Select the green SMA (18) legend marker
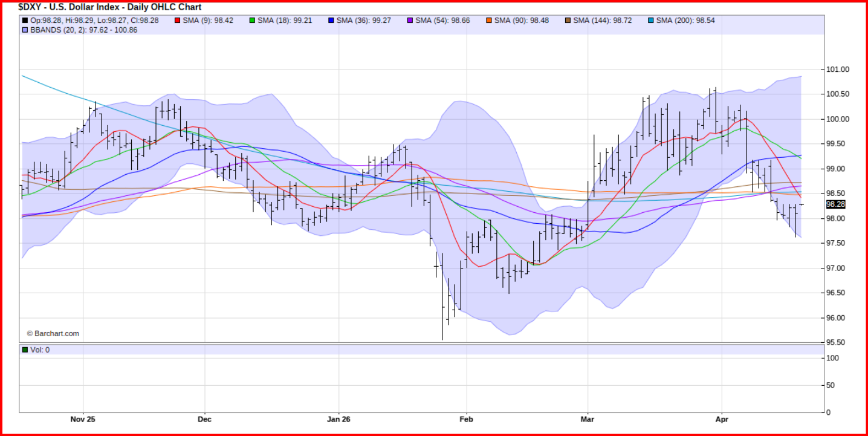This screenshot has width=868, height=436. tap(253, 20)
